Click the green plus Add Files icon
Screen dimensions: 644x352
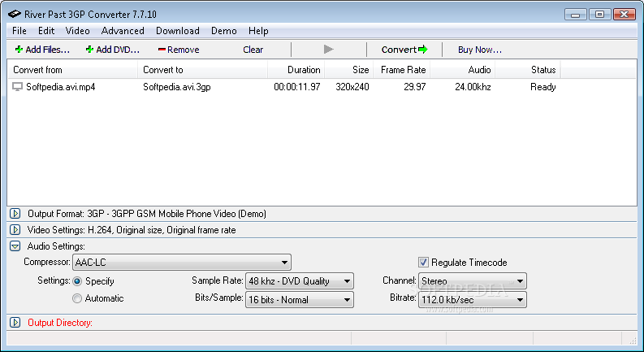coord(19,50)
